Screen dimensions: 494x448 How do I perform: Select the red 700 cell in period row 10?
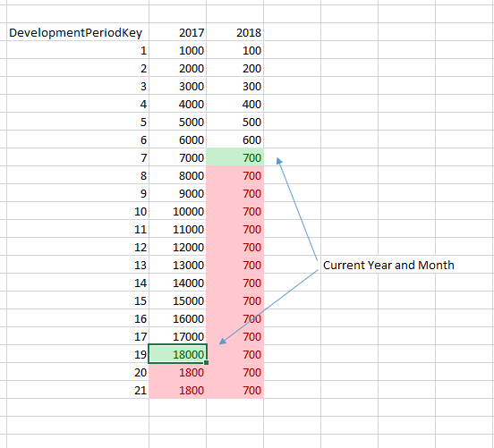point(235,211)
